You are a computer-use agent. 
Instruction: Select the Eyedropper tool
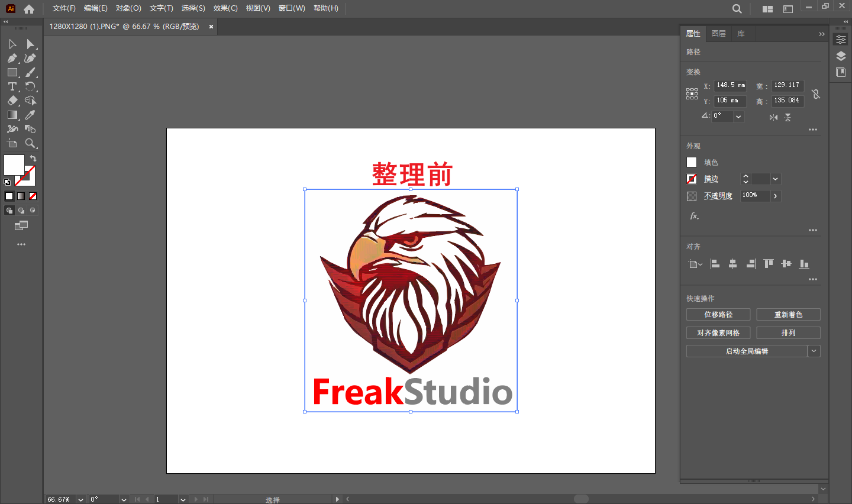[x=30, y=115]
